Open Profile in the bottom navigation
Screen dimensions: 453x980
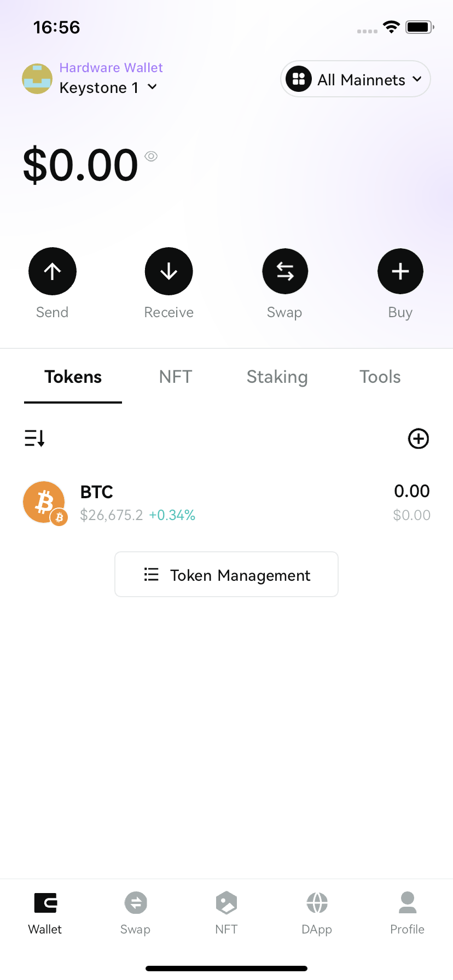pyautogui.click(x=407, y=912)
